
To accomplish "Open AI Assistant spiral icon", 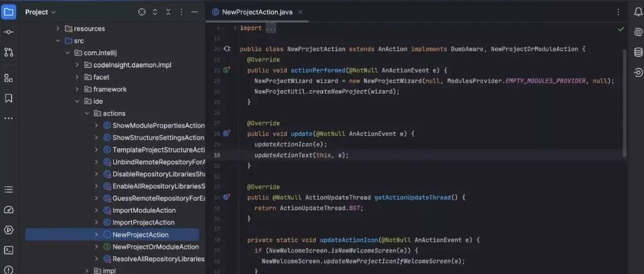I will (638, 32).
